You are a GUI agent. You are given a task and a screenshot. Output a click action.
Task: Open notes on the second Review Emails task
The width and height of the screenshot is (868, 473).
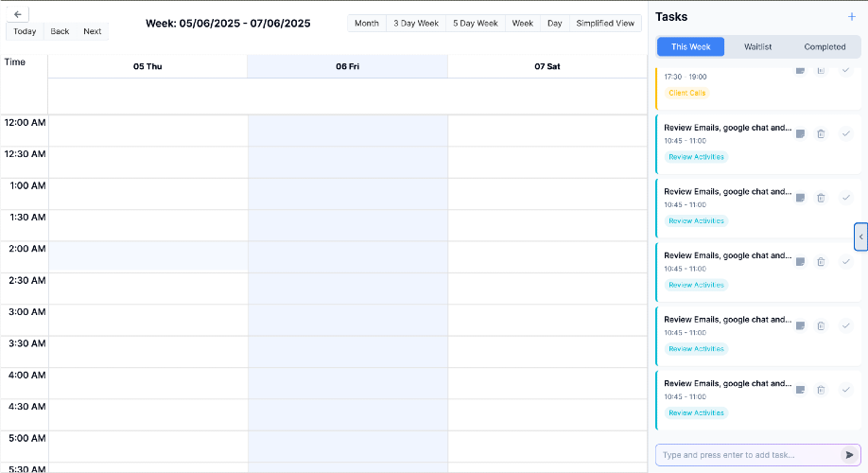[800, 198]
